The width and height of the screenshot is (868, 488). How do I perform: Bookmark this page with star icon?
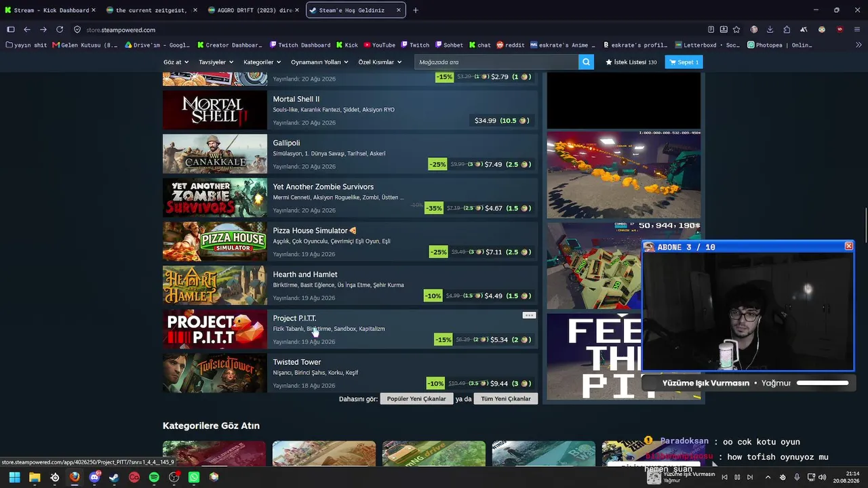pyautogui.click(x=737, y=30)
